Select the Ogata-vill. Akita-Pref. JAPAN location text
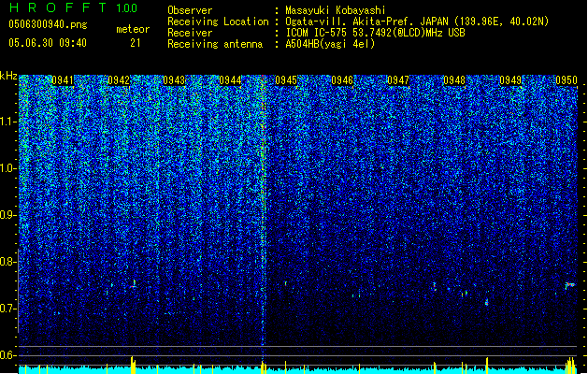The image size is (588, 374). tap(417, 22)
